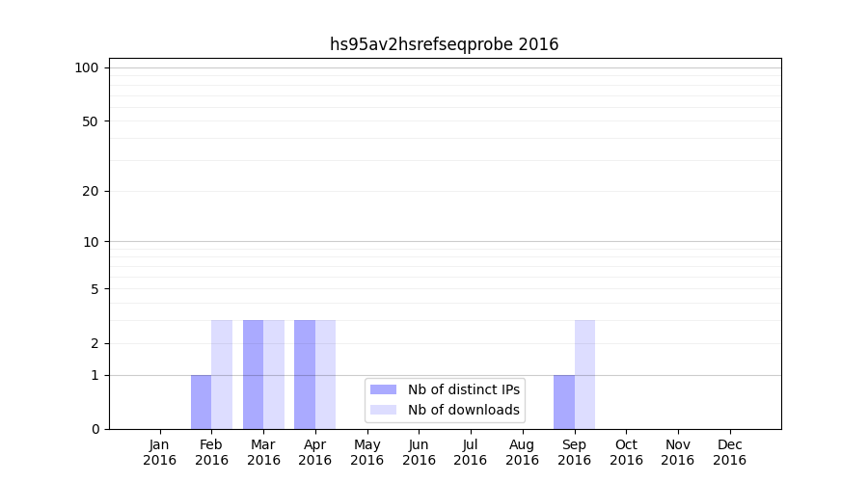
Task: Click the Apr 2016 distinct IPs bar
Action: click(x=305, y=374)
